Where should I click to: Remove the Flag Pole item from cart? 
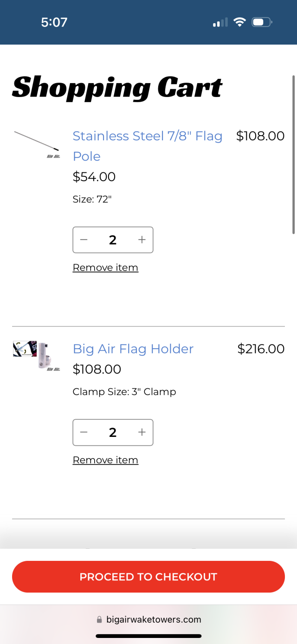click(105, 267)
